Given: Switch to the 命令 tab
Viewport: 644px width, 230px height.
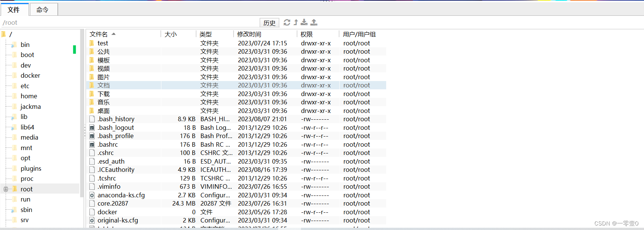Looking at the screenshot, I should click(x=43, y=10).
